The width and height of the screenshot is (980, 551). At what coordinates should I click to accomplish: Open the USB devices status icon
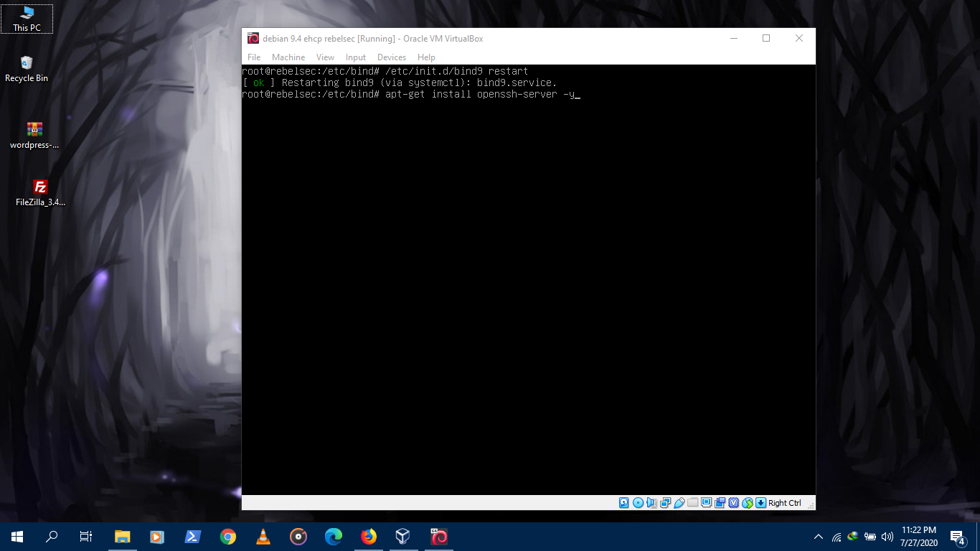pyautogui.click(x=679, y=502)
